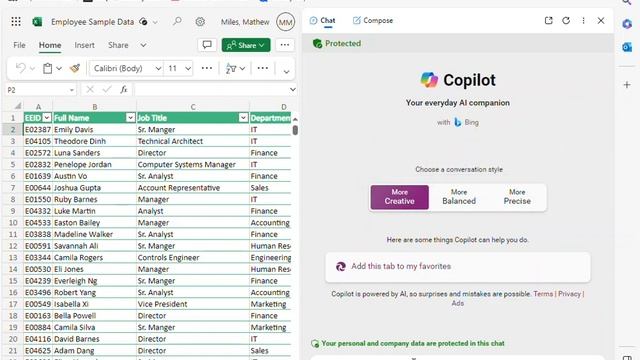Screen dimensions: 640x360
Task: Switch to the Copilot Compose tab
Action: [373, 20]
